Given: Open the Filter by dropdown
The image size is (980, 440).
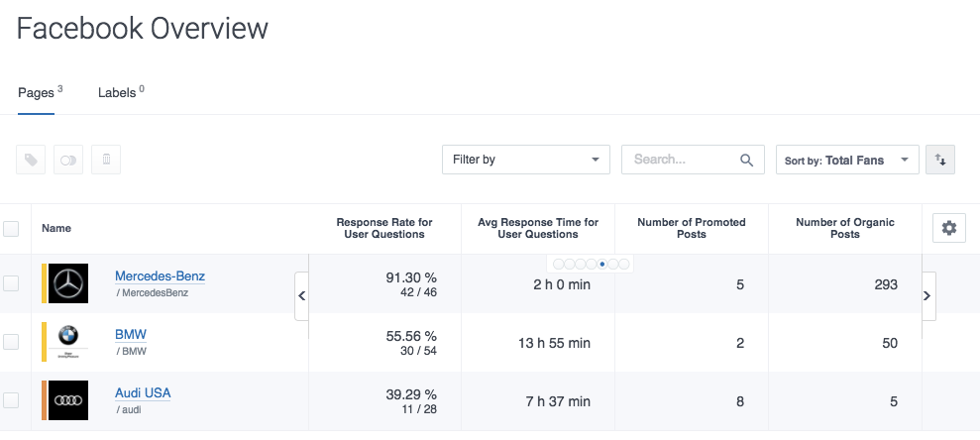Looking at the screenshot, I should coord(525,160).
